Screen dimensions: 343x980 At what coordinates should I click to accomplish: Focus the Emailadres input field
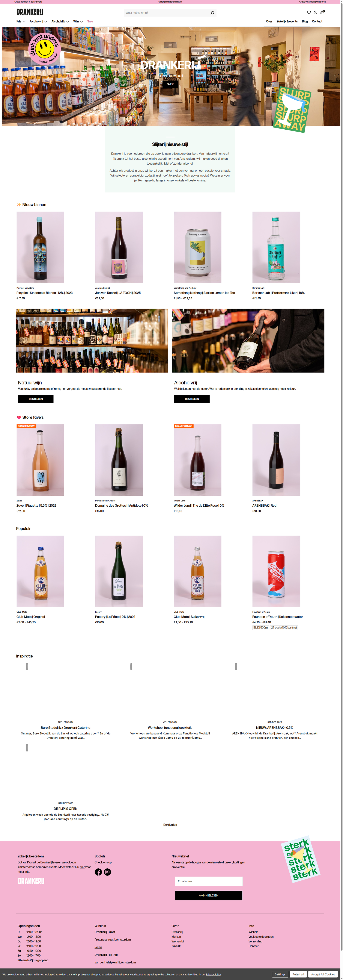[208, 881]
